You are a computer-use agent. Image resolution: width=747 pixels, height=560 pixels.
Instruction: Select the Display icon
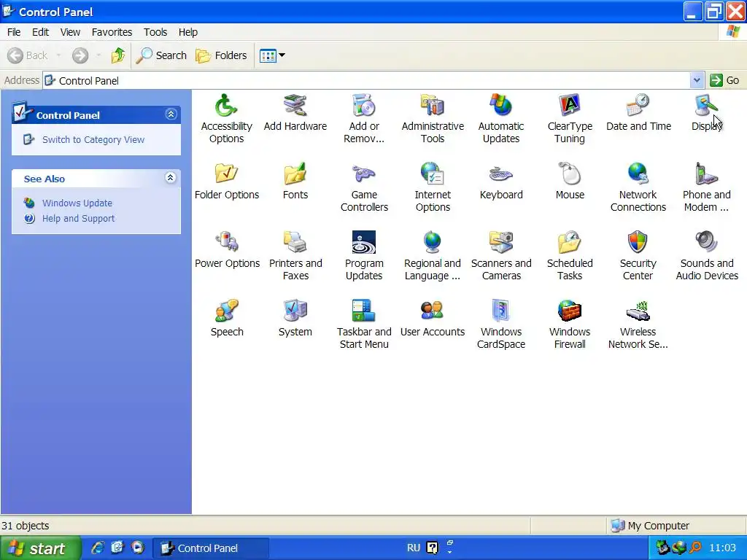pyautogui.click(x=706, y=105)
